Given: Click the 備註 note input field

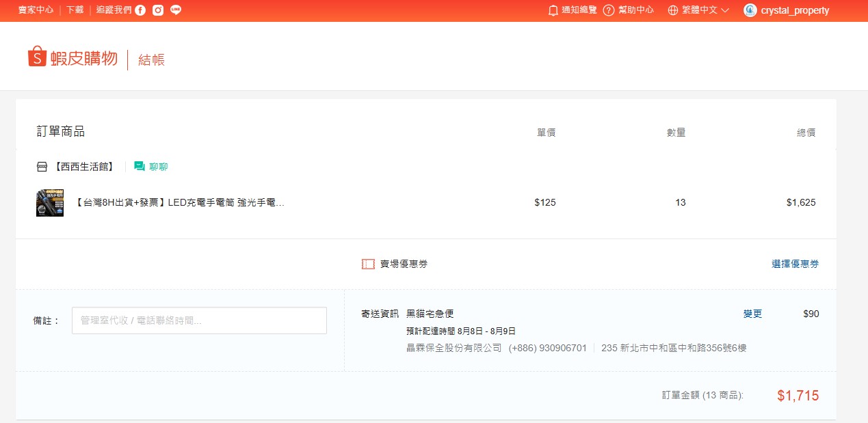Looking at the screenshot, I should pos(199,320).
